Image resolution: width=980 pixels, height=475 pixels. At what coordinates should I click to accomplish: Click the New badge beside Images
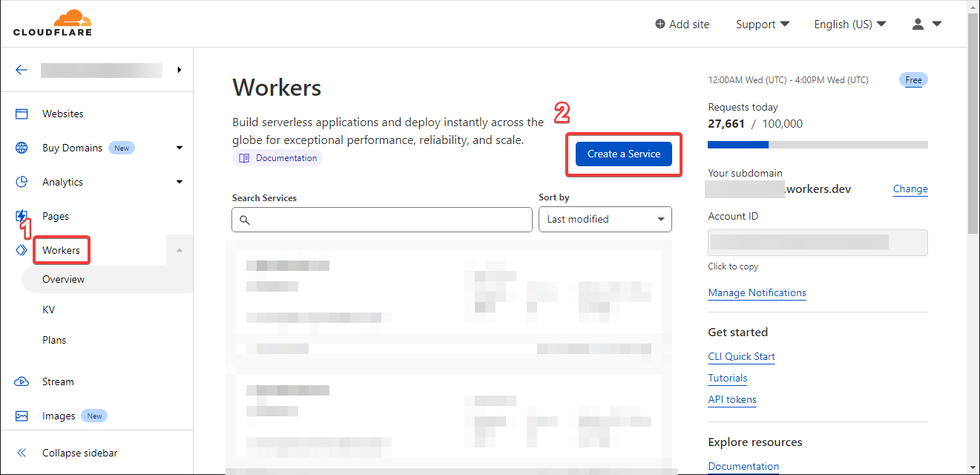94,416
